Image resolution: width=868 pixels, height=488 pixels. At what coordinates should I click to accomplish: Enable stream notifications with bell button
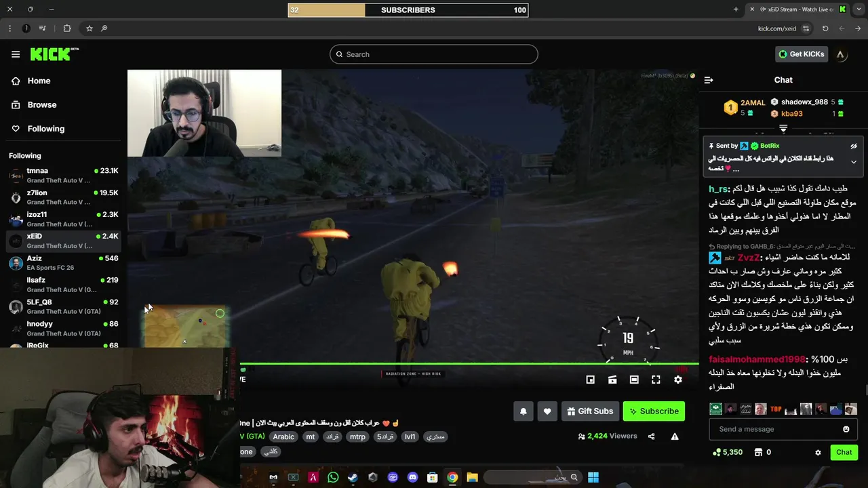[x=524, y=411]
